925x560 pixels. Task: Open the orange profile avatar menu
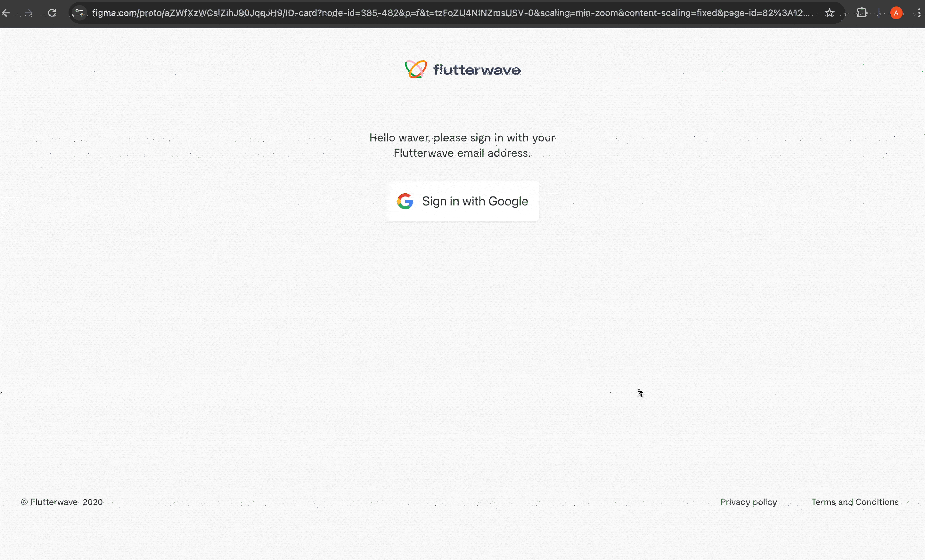click(896, 13)
